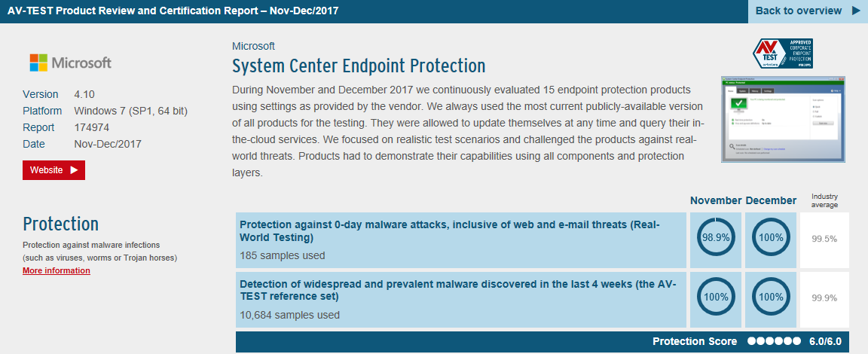Click the Protection section heading
The image size is (868, 354).
click(x=60, y=224)
